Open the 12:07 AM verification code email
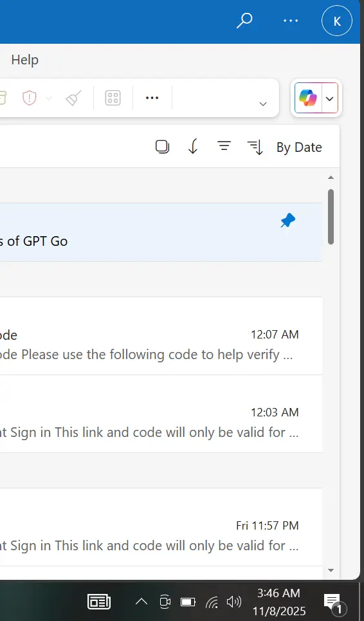364x621 pixels. (x=161, y=336)
